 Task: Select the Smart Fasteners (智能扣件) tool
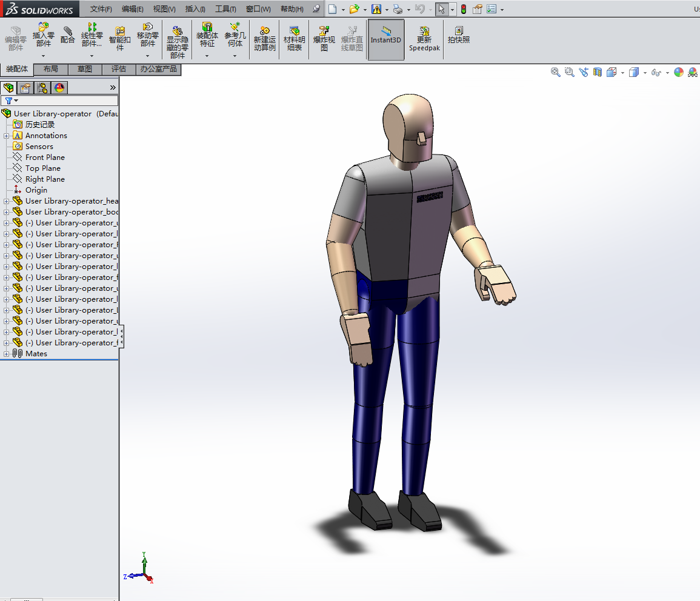(x=120, y=38)
